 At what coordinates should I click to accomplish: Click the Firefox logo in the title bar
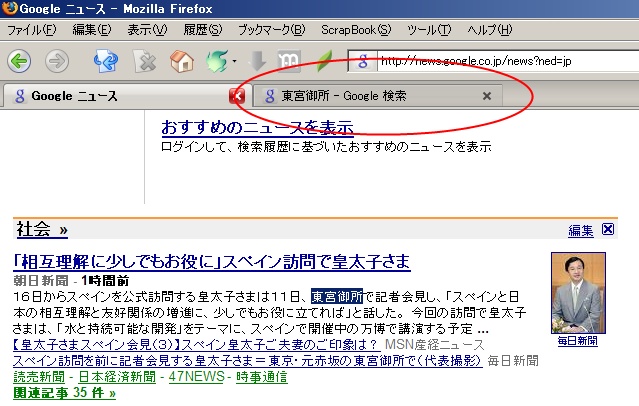click(9, 8)
